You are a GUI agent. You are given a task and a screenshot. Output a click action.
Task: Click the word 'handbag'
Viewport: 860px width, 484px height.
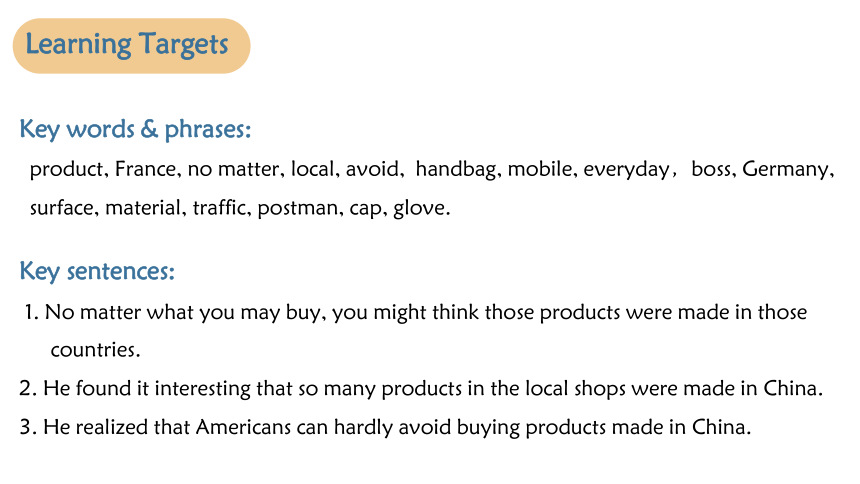(x=456, y=169)
